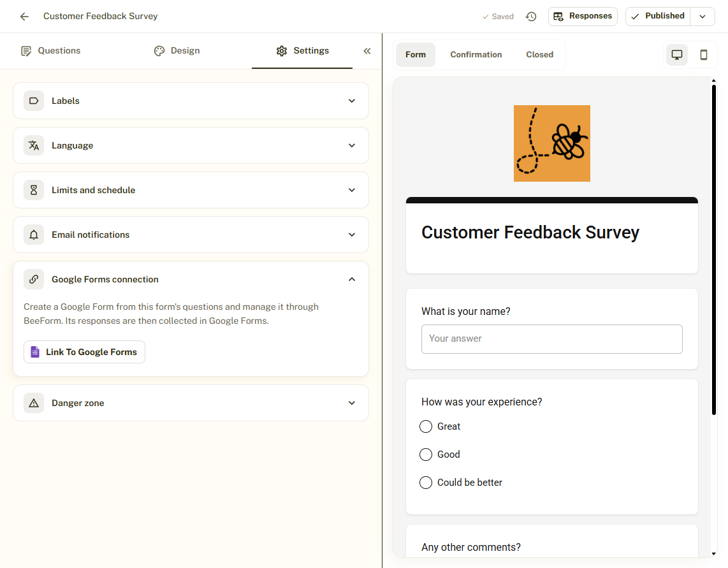Open the Design tab
The image size is (728, 568).
(177, 50)
